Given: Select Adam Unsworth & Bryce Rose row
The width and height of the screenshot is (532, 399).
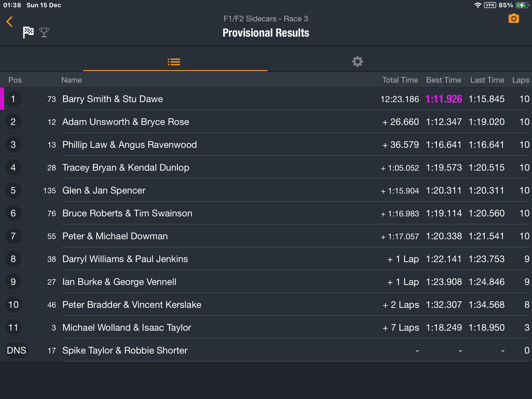Looking at the screenshot, I should [266, 122].
